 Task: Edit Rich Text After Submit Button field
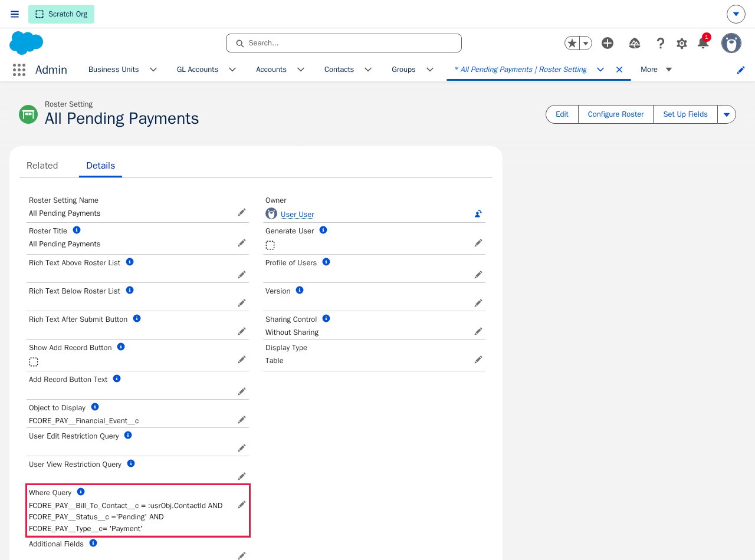(x=242, y=331)
